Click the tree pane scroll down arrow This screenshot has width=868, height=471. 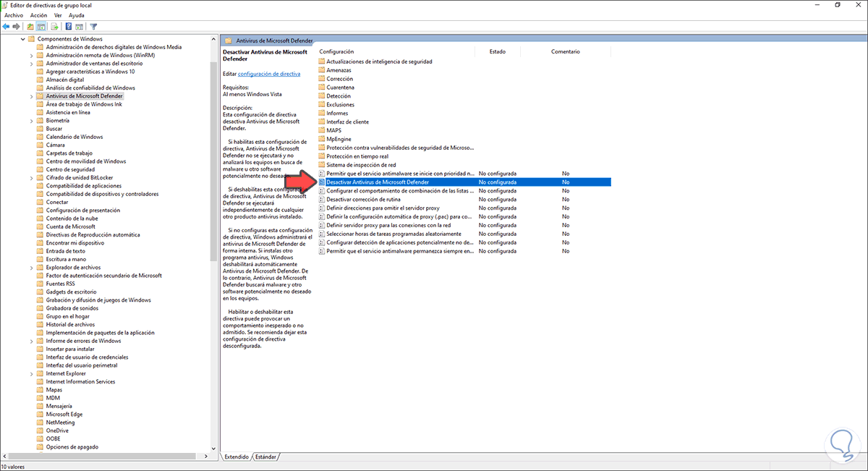(x=213, y=449)
